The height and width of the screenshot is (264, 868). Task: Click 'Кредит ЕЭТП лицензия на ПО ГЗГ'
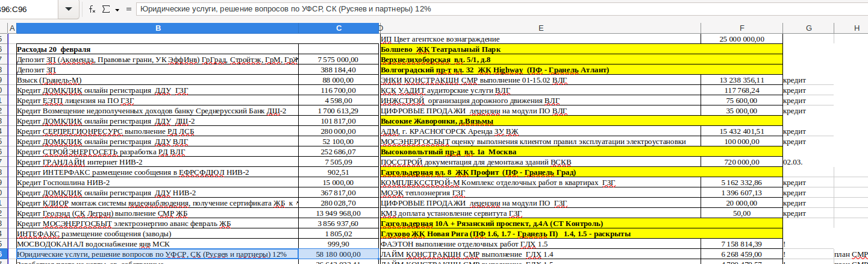pyautogui.click(x=157, y=101)
